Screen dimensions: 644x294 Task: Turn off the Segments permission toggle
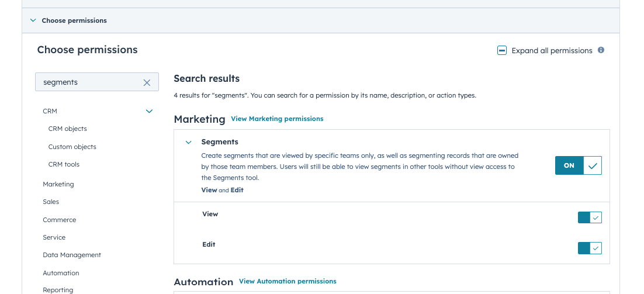pos(578,165)
